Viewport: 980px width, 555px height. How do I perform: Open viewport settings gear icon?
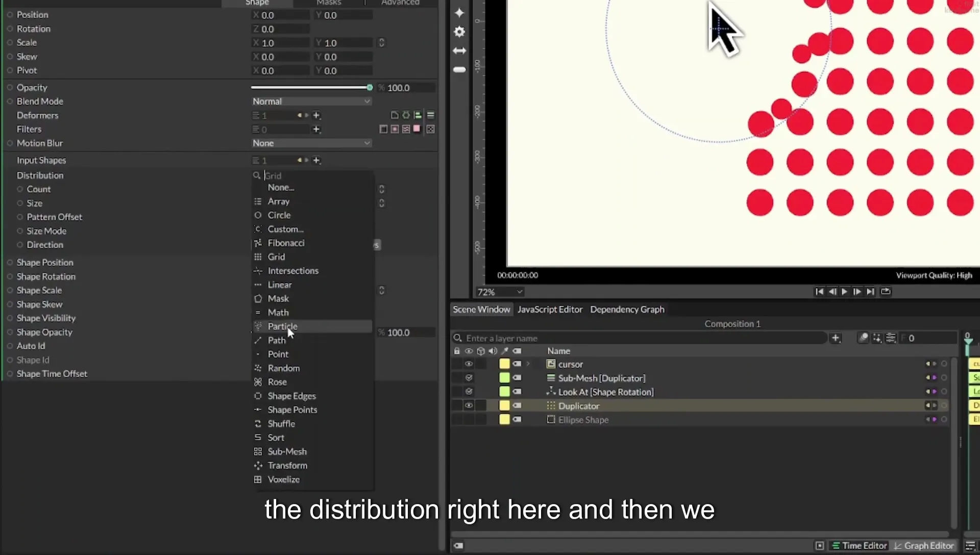pos(459,32)
